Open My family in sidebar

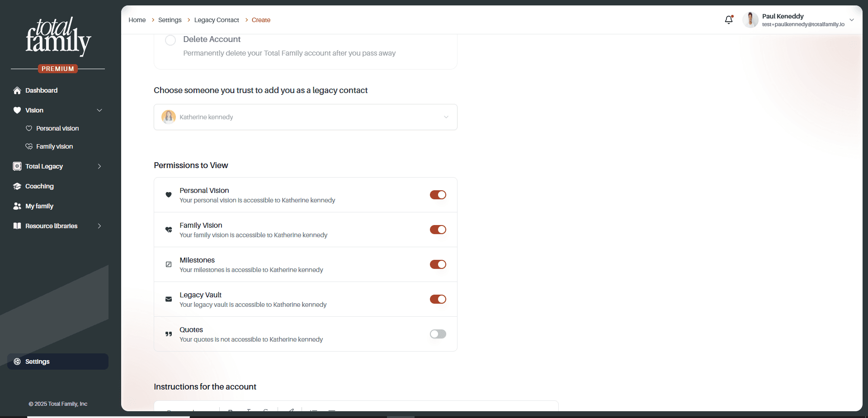[x=58, y=206]
